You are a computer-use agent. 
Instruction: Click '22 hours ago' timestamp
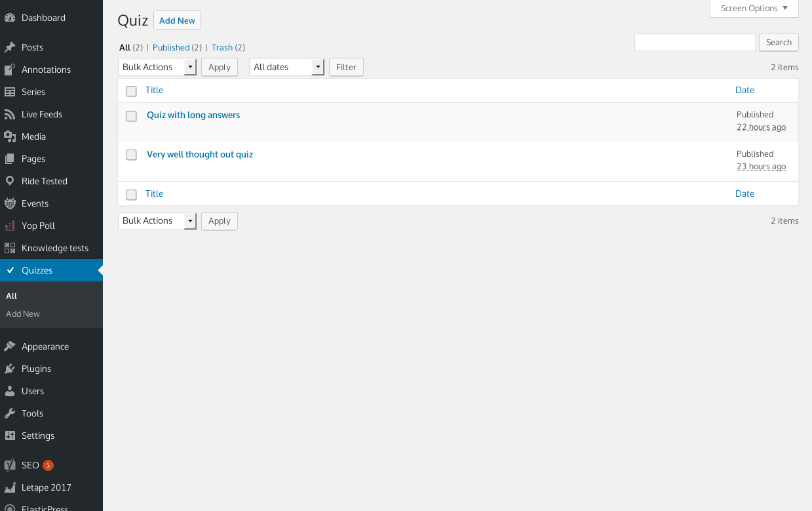pos(761,127)
